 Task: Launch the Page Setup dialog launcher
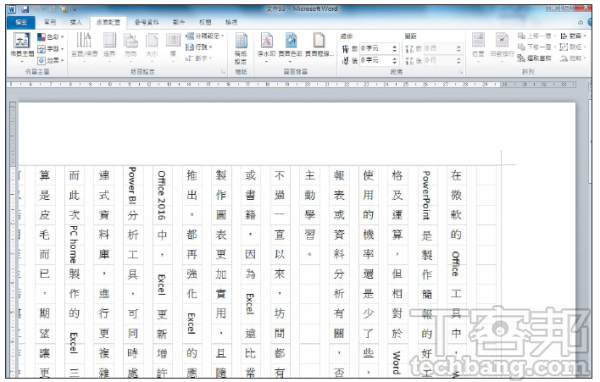click(x=223, y=72)
